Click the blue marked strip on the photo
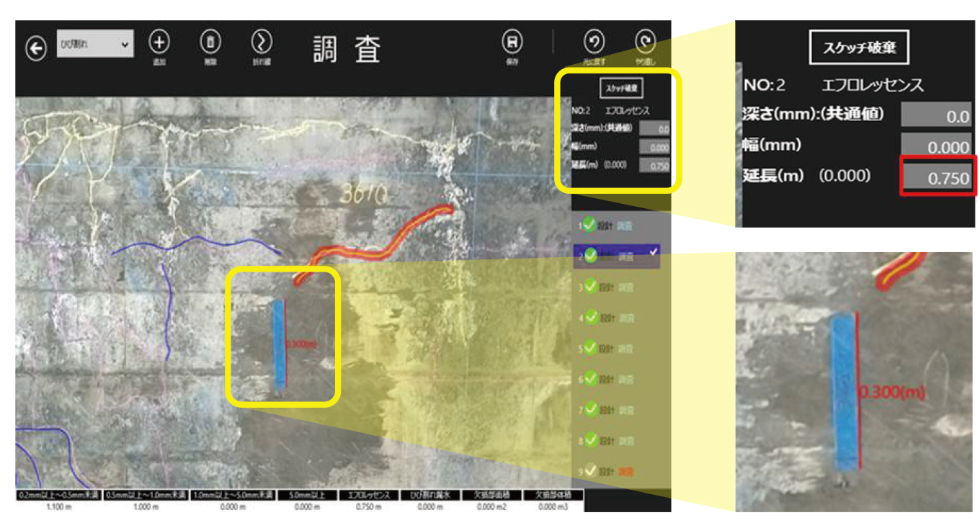980x523 pixels. (279, 343)
